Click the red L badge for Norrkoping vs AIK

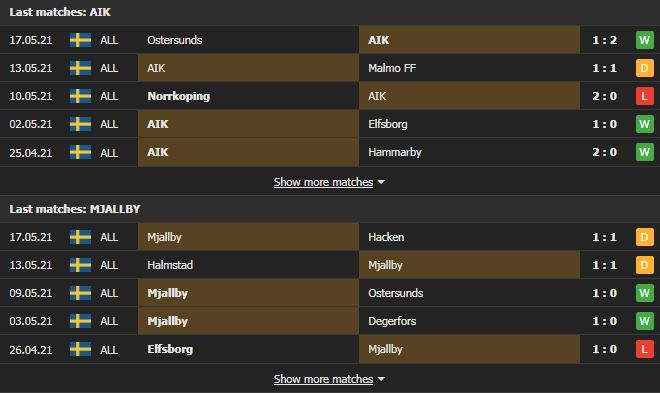coord(644,96)
